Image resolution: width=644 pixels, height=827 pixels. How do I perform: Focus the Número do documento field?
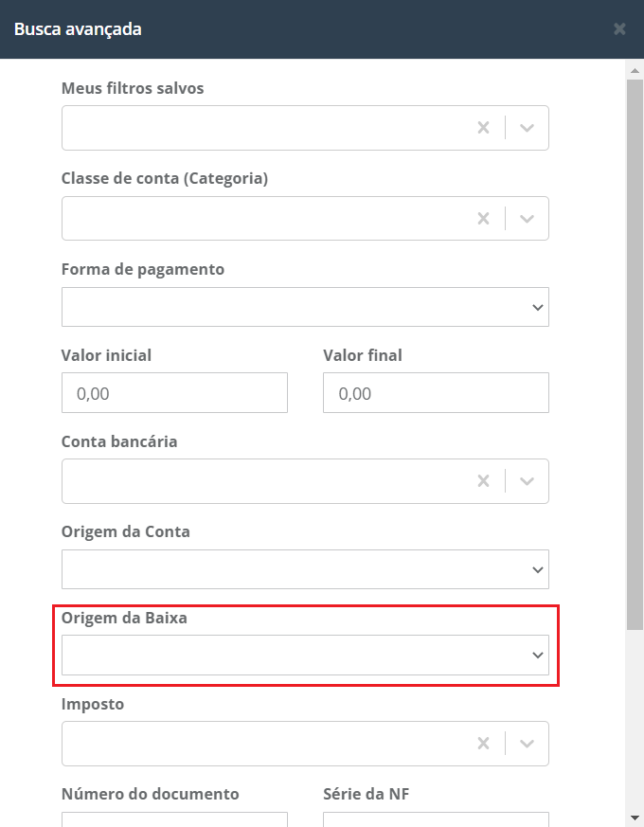pyautogui.click(x=174, y=818)
